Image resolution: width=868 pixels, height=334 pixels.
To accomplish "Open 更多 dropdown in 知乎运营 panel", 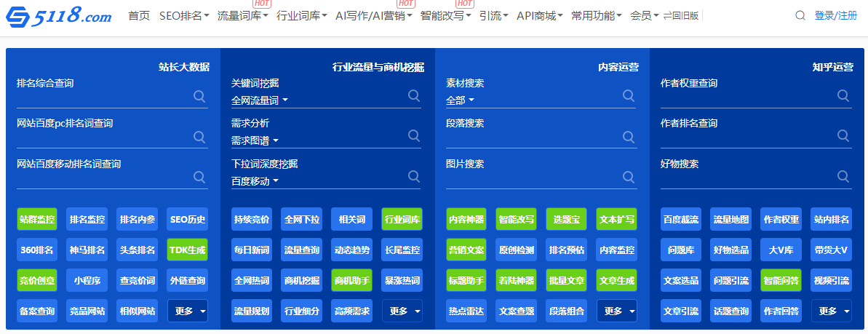I will [x=832, y=311].
